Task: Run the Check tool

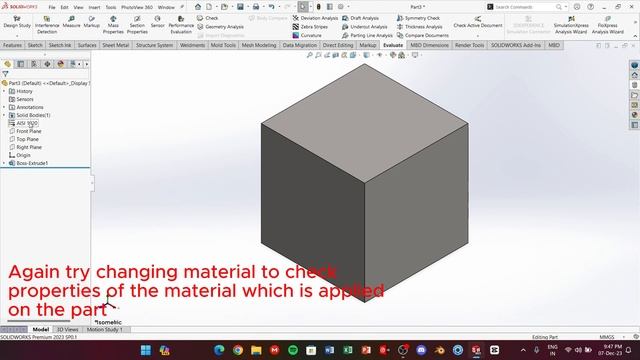Action: [x=207, y=18]
